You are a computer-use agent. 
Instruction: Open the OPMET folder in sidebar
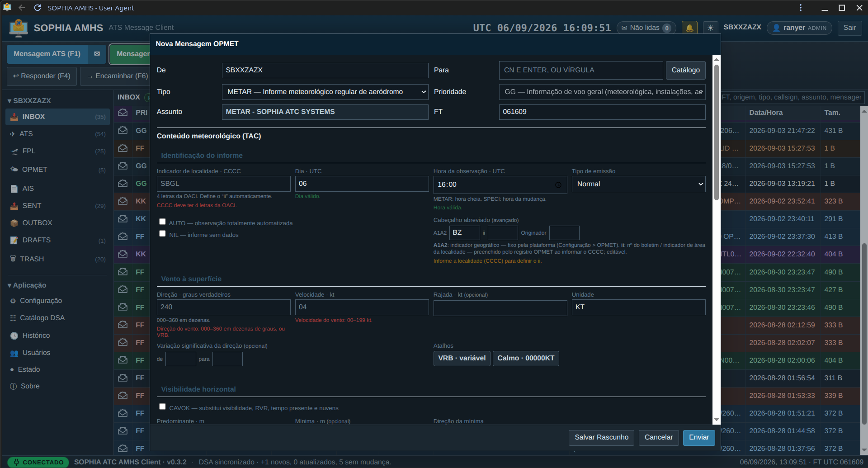pyautogui.click(x=57, y=170)
